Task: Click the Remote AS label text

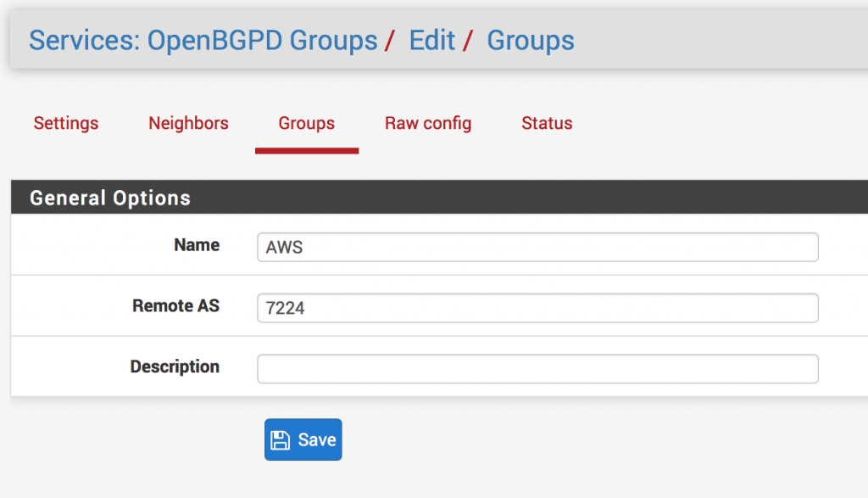Action: (x=175, y=306)
